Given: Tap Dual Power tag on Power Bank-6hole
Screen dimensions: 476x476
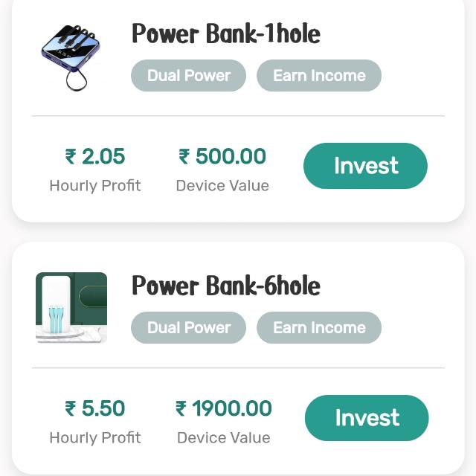Looking at the screenshot, I should tap(188, 328).
